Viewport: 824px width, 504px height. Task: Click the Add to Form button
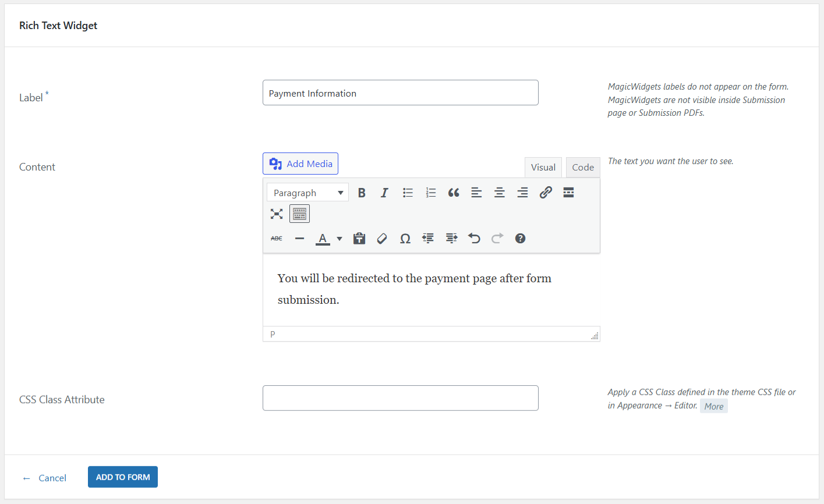pyautogui.click(x=123, y=477)
